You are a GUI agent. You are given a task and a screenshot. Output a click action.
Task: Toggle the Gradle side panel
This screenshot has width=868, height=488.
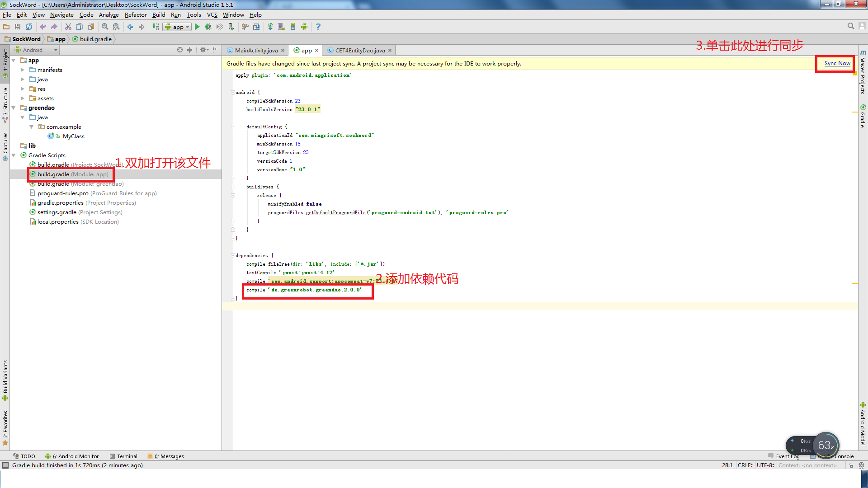(863, 117)
